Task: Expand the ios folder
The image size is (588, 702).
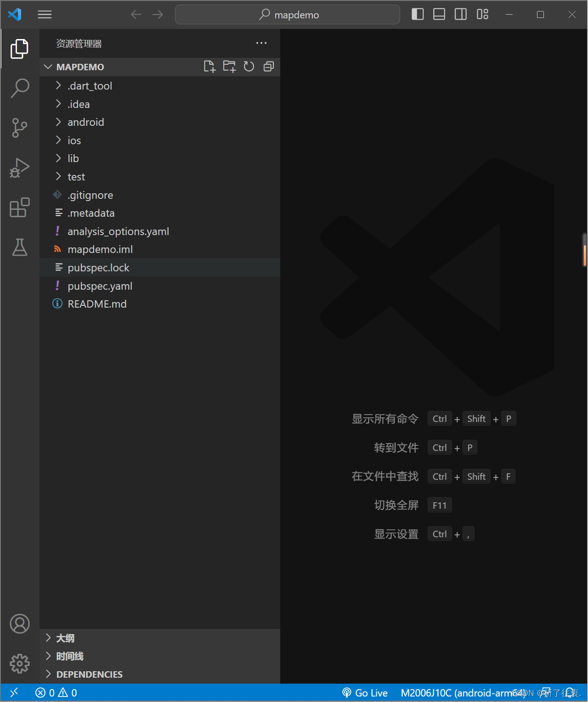Action: click(160, 140)
